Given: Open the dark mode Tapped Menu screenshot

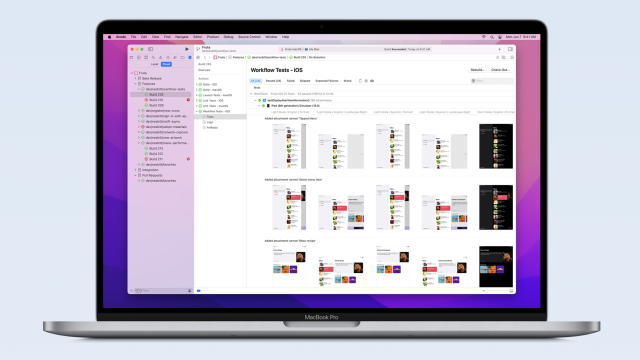Looking at the screenshot, I should pos(496,146).
